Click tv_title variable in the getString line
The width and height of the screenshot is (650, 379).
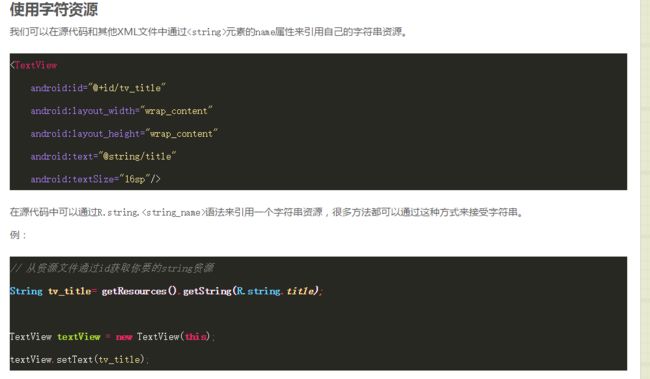[70, 291]
